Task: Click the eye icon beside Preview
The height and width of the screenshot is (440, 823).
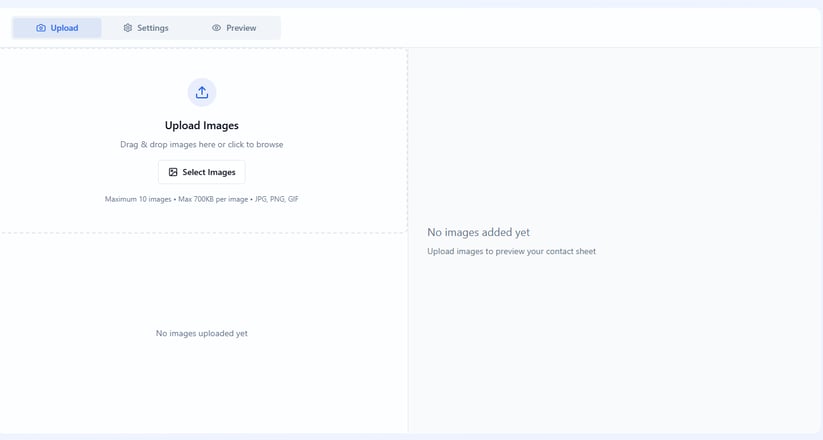Action: tap(216, 28)
